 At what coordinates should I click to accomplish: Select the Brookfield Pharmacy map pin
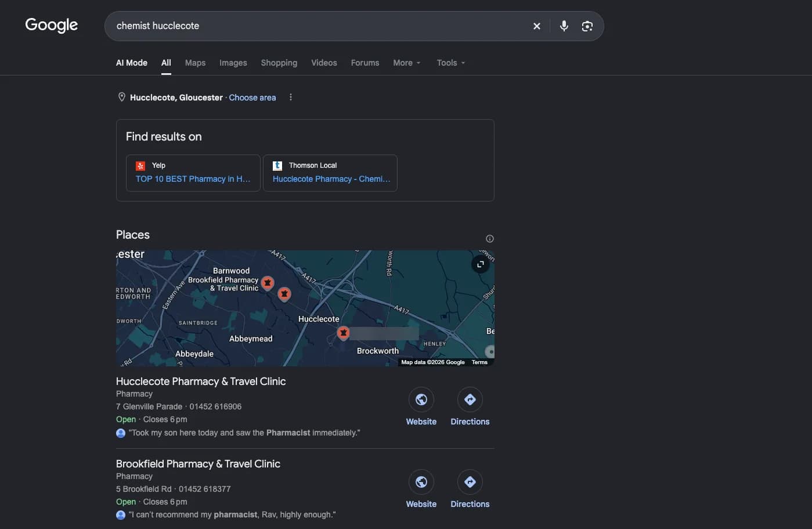click(268, 283)
